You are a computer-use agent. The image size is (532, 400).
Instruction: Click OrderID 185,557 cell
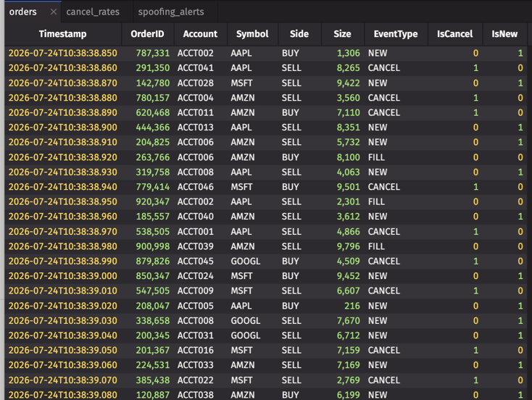coord(147,217)
